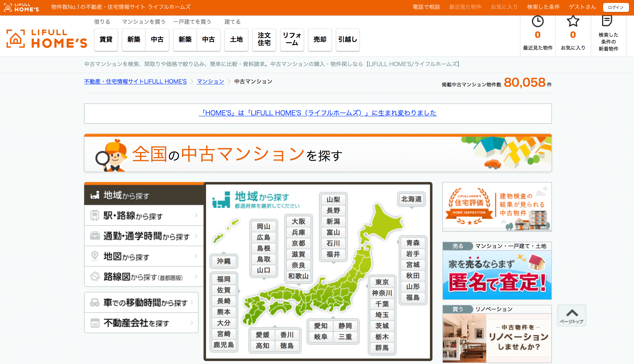
Task: Select 青森 prefecture button
Action: [x=413, y=243]
